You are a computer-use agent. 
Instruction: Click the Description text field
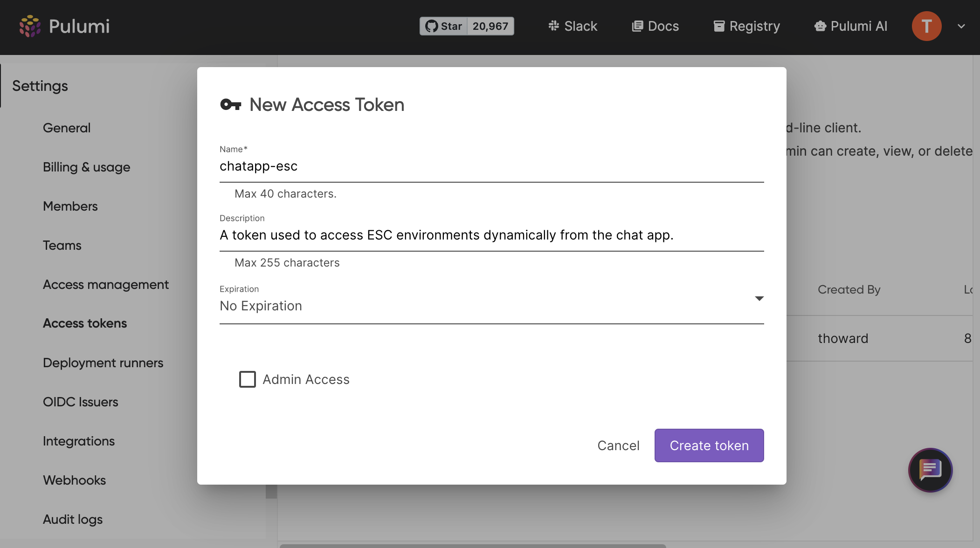pos(491,235)
